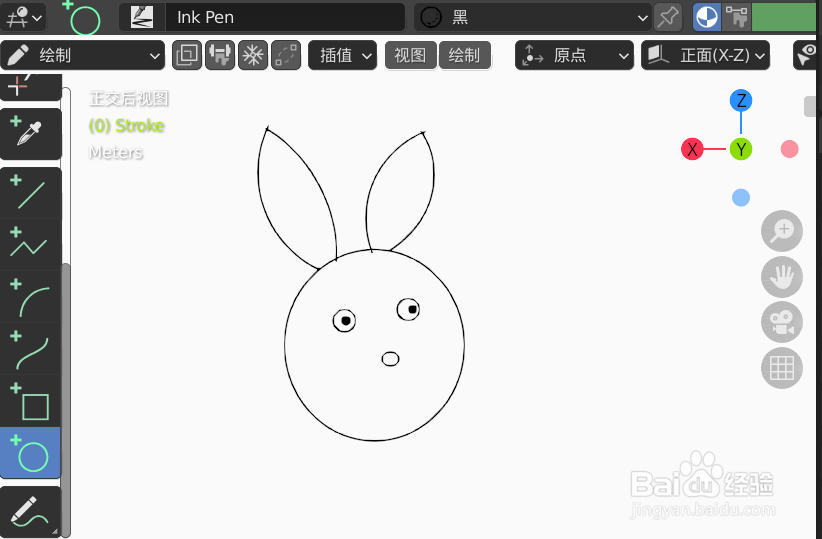822x539 pixels.
Task: Toggle the camera view button
Action: click(x=782, y=322)
